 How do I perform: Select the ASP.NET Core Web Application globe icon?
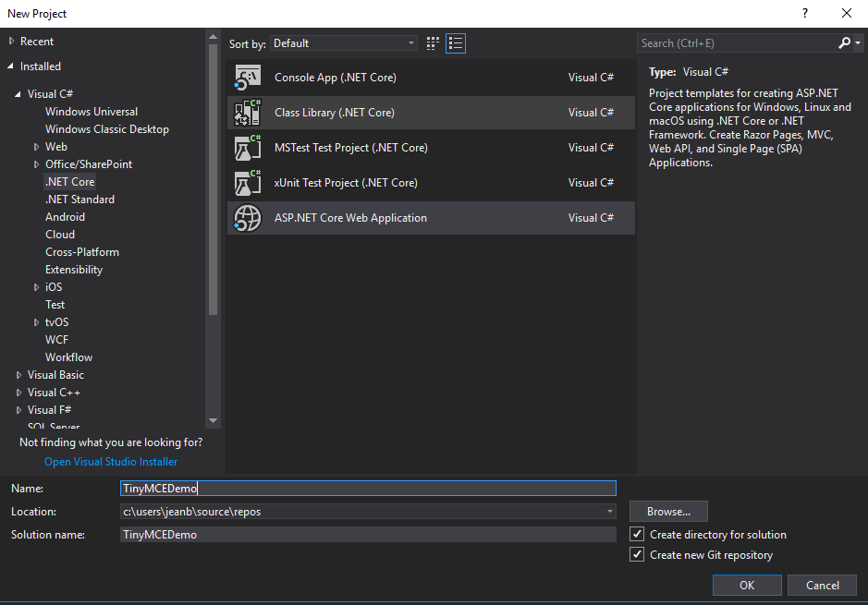click(x=248, y=218)
